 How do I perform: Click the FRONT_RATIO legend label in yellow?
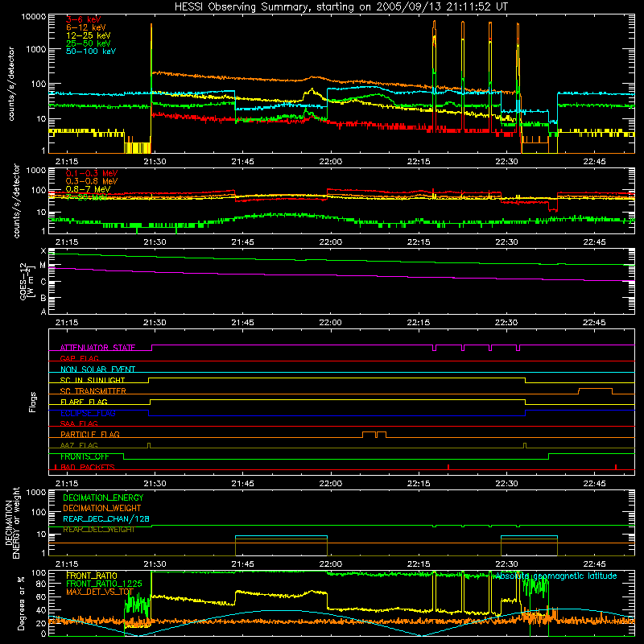click(92, 576)
